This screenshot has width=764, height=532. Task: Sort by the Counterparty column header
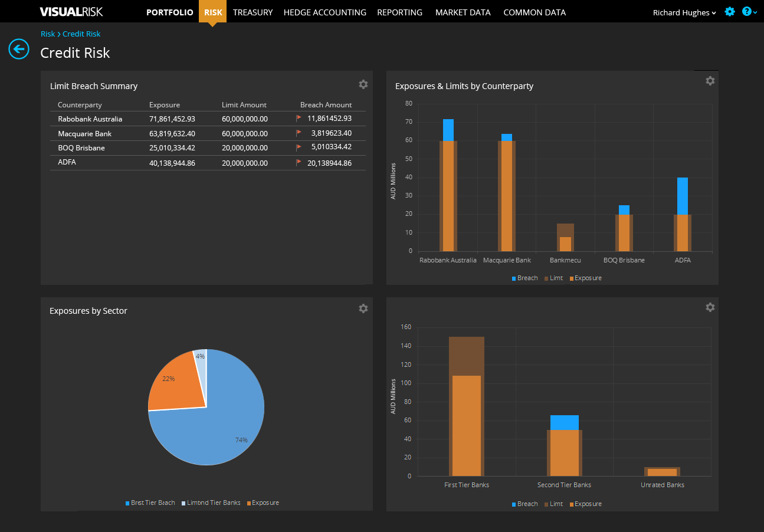point(80,105)
